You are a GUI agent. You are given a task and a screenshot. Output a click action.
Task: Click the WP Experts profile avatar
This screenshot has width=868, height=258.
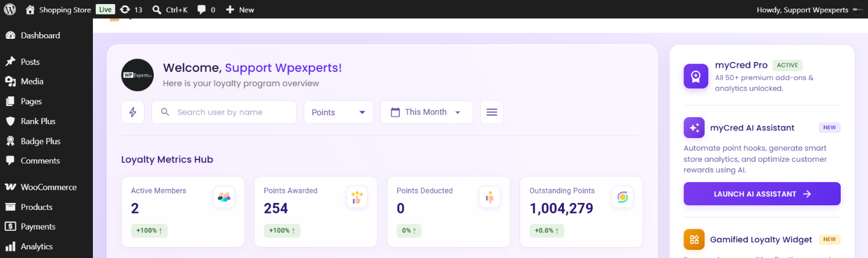pos(138,75)
